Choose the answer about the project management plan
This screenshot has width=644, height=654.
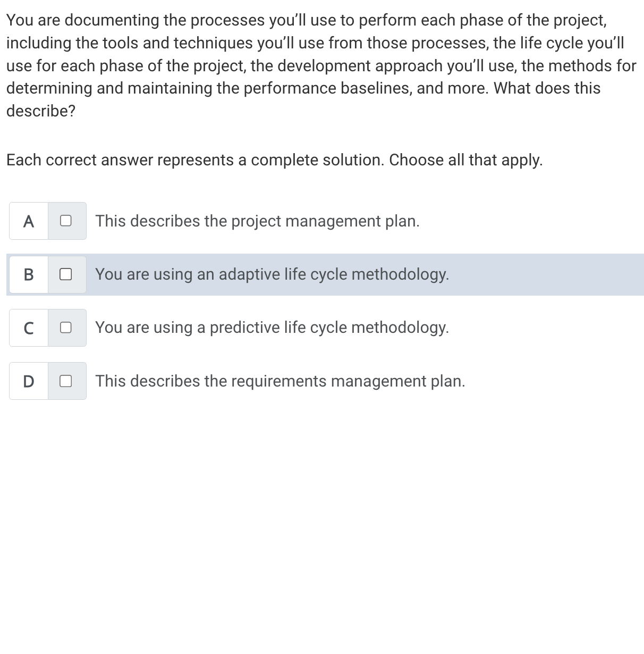[x=258, y=221]
